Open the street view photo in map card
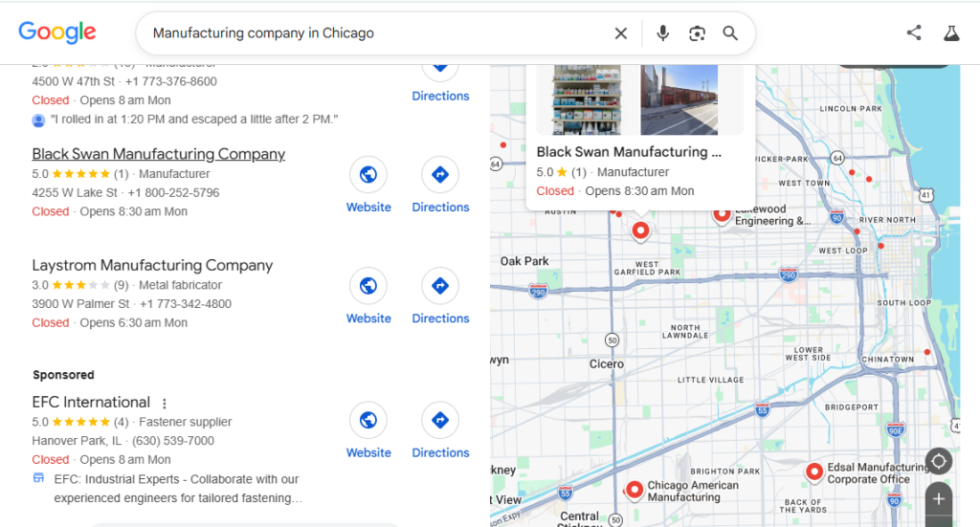The height and width of the screenshot is (527, 980). pos(679,99)
